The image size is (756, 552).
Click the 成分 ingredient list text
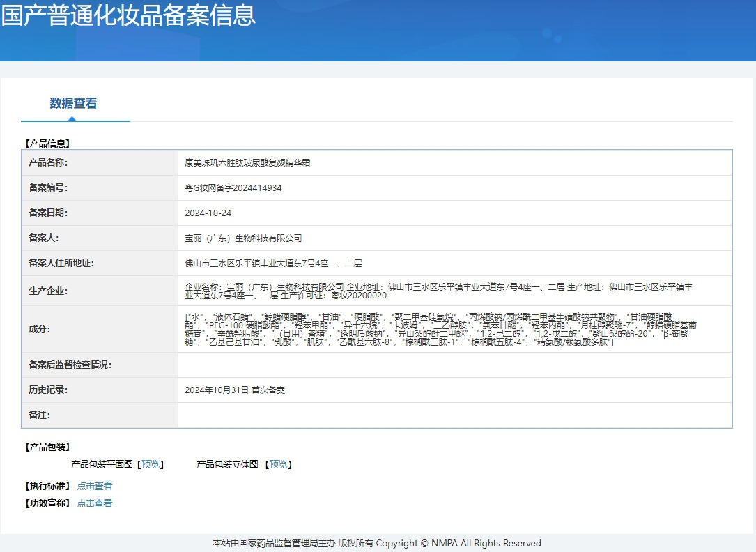pyautogui.click(x=440, y=329)
